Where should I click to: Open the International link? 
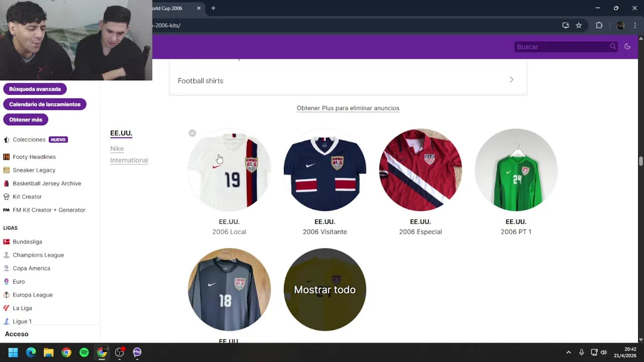click(x=129, y=160)
